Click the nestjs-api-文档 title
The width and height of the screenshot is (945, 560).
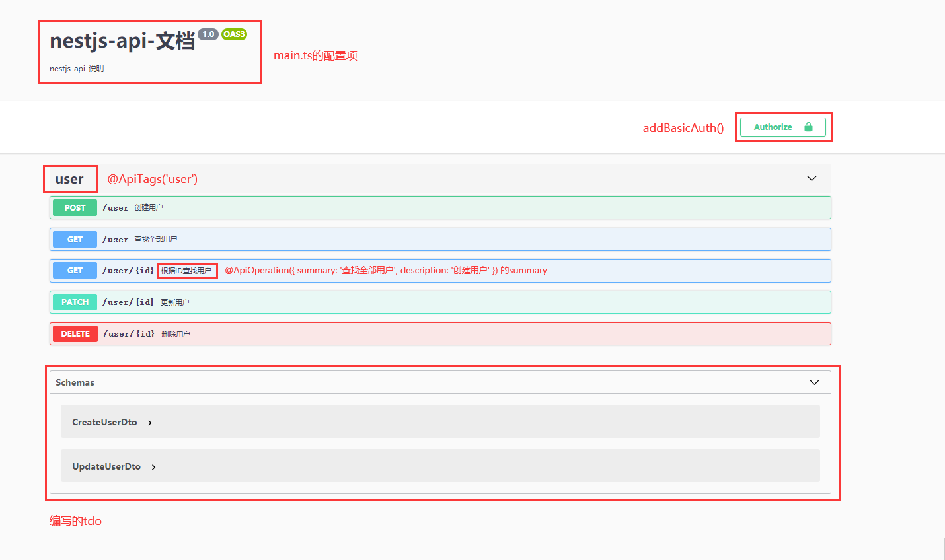click(x=122, y=41)
